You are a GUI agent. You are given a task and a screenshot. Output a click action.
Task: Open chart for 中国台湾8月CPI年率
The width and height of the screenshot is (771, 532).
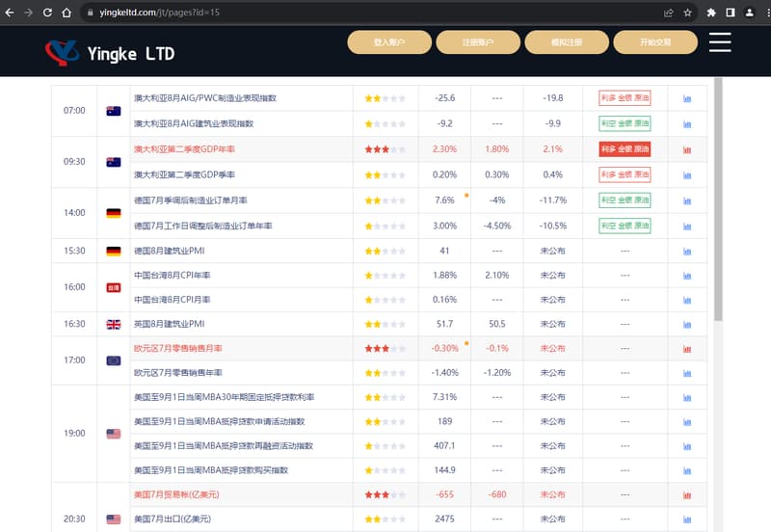[x=687, y=276]
